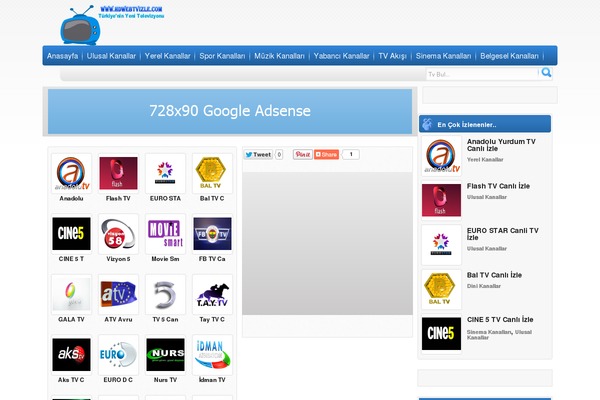Open CINE 5 TV Canlı İzle link

point(500,319)
